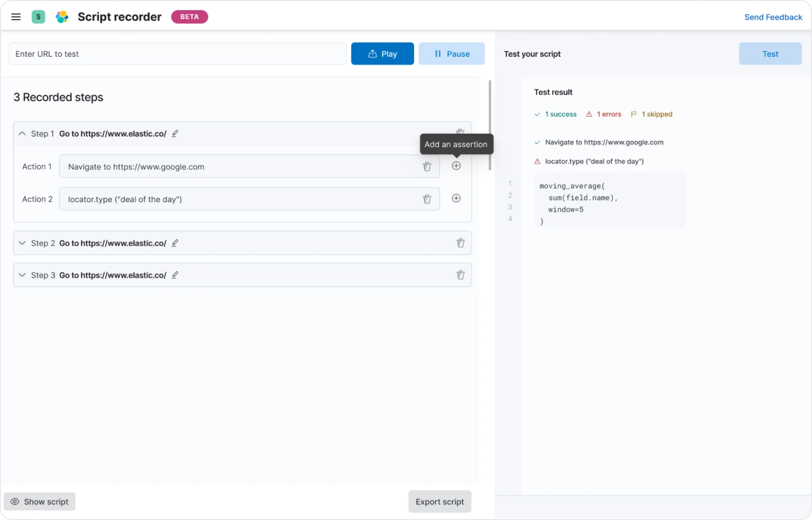Click the 1 skipped result count
This screenshot has width=812, height=520.
tap(651, 114)
